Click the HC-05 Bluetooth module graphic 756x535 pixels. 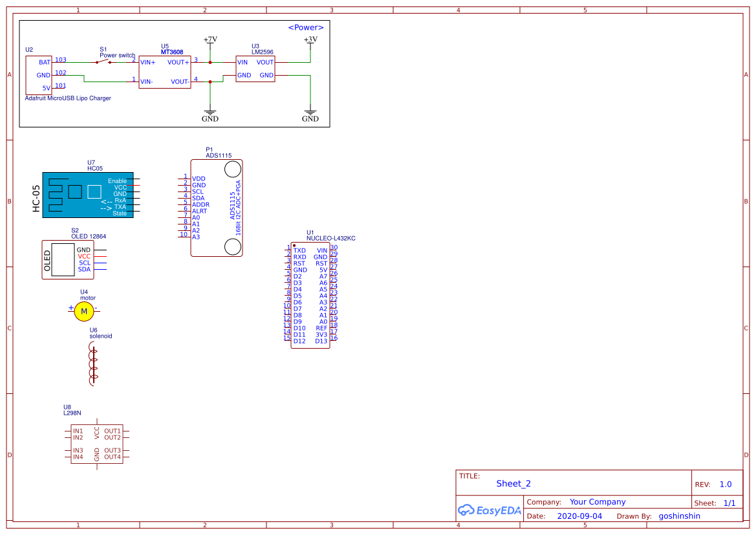[88, 195]
